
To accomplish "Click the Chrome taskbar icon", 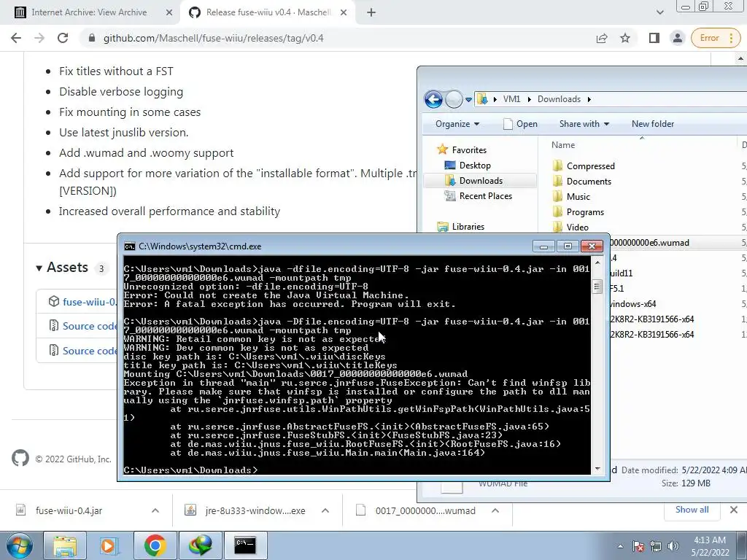I will (x=155, y=545).
